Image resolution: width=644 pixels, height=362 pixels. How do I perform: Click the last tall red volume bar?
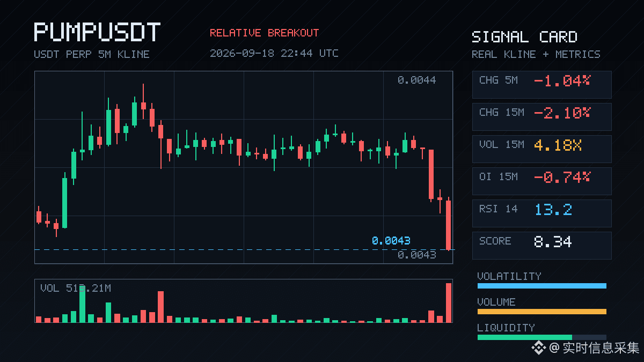(x=449, y=302)
